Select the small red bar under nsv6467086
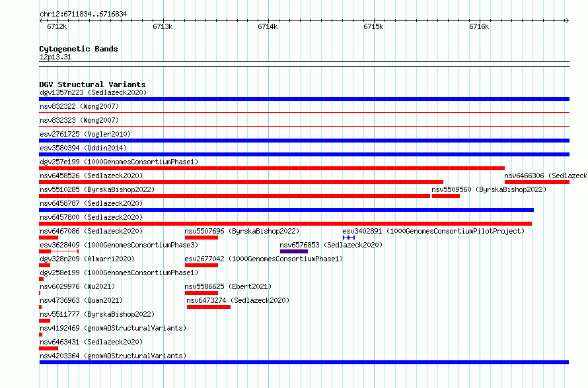Screen dimensions: 588x388 (x=49, y=238)
